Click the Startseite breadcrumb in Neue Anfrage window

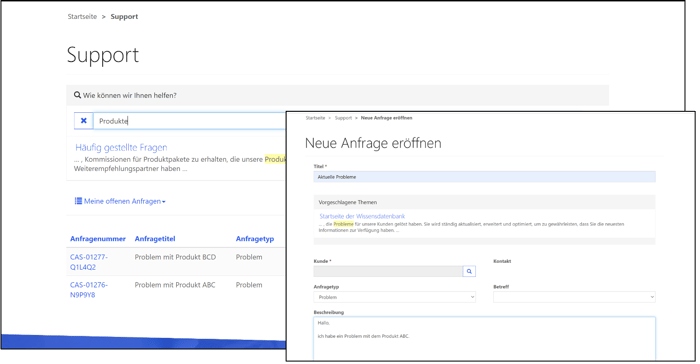pyautogui.click(x=315, y=118)
